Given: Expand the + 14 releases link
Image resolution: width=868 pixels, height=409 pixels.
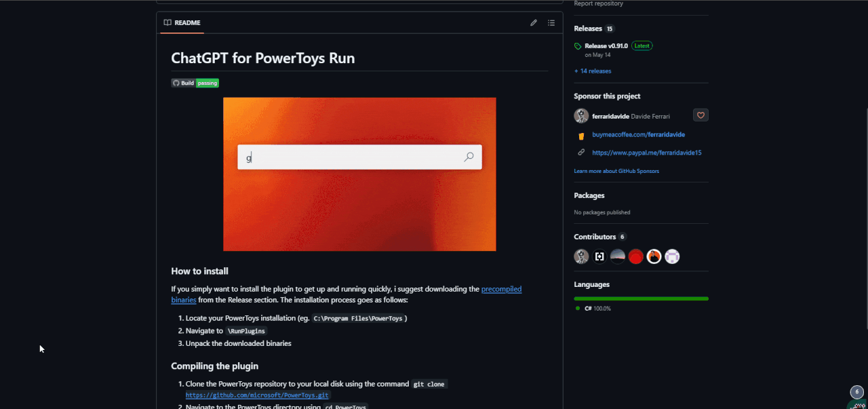Looking at the screenshot, I should tap(593, 71).
